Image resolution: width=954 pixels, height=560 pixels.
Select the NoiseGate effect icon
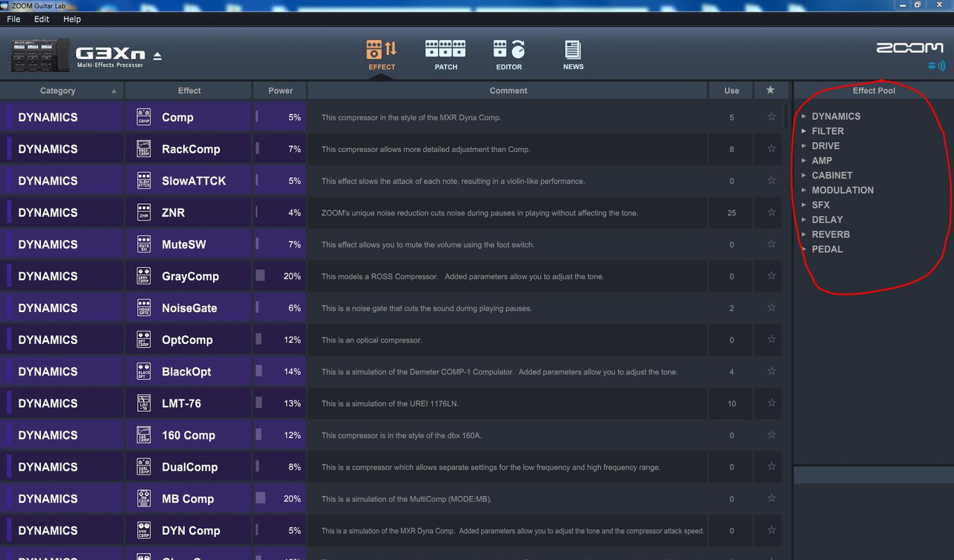[x=144, y=308]
